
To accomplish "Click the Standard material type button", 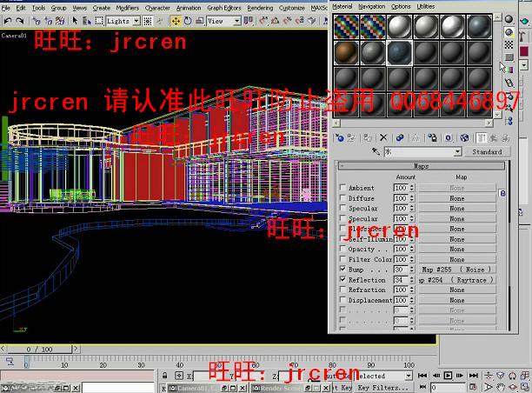I will click(x=487, y=151).
